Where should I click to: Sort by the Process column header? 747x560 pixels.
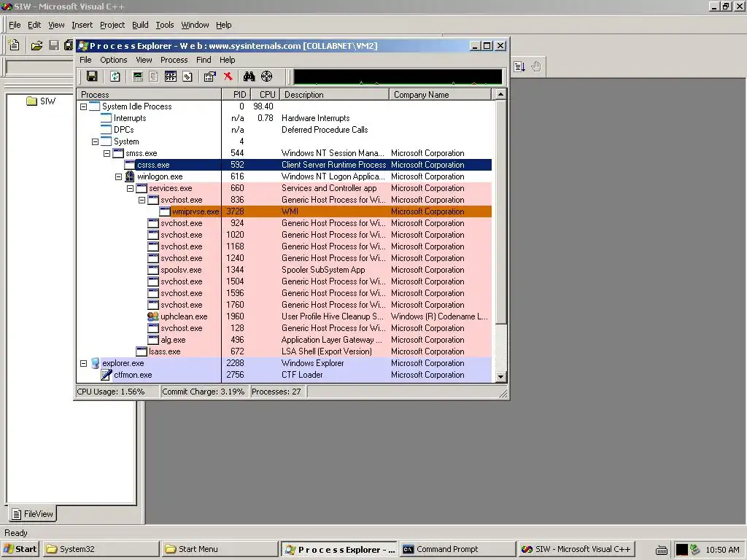coord(149,94)
